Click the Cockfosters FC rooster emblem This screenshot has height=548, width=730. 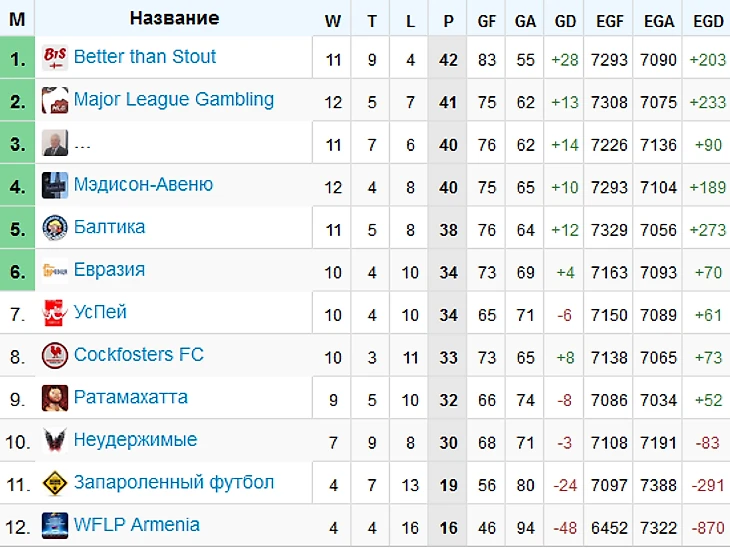pyautogui.click(x=55, y=356)
